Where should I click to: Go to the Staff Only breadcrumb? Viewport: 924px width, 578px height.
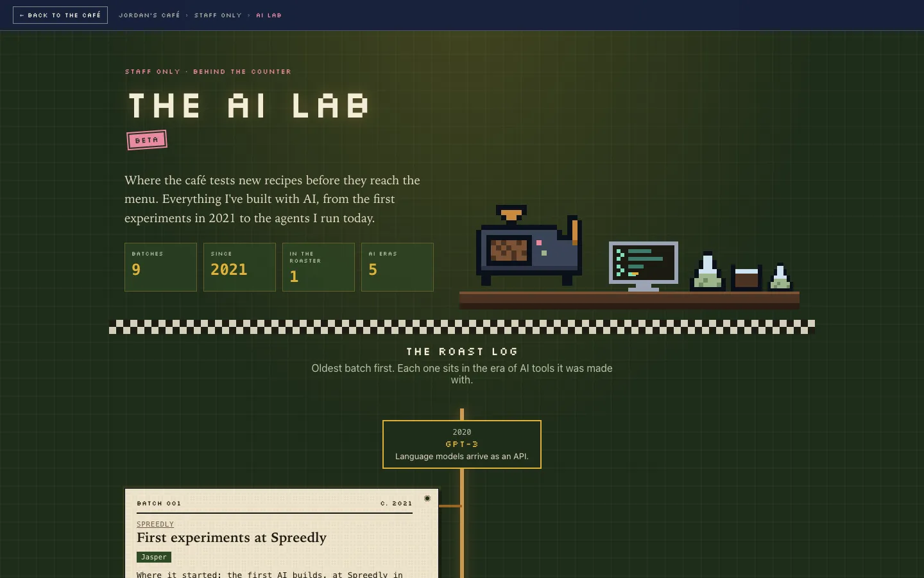click(x=218, y=15)
